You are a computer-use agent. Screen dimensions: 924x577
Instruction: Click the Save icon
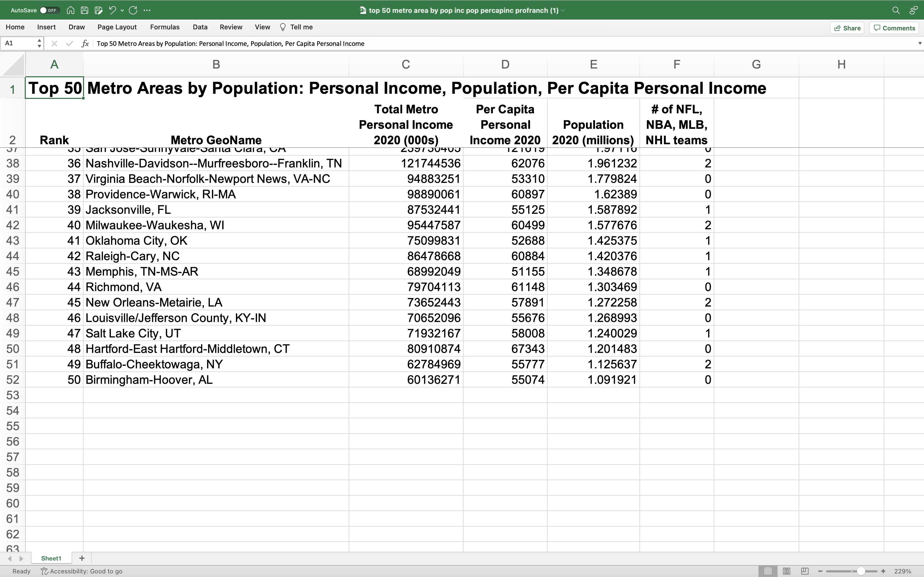coord(85,10)
